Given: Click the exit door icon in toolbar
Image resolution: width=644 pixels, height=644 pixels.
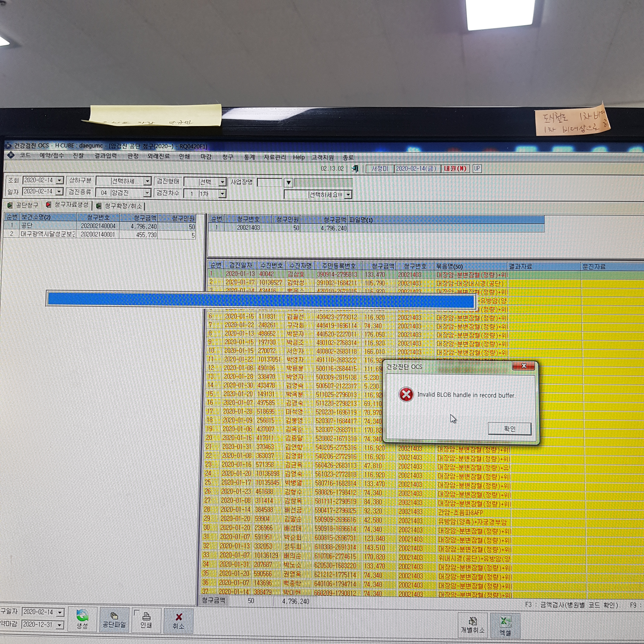Looking at the screenshot, I should [355, 169].
